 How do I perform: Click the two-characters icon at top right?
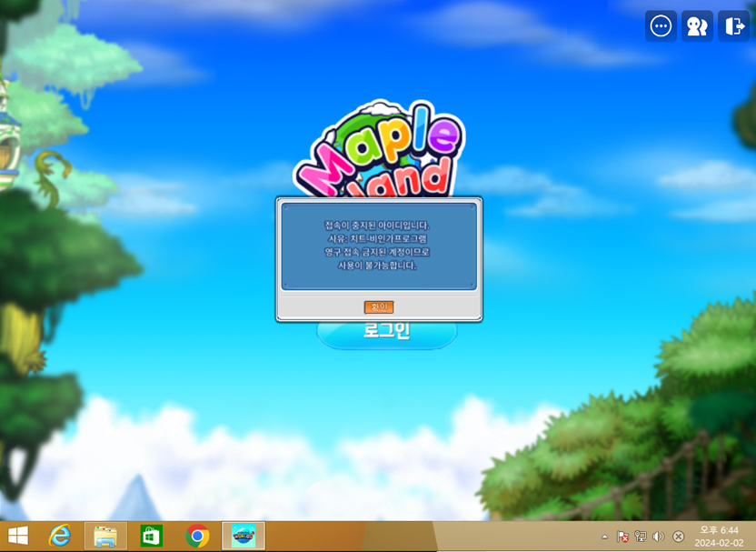coord(697,26)
